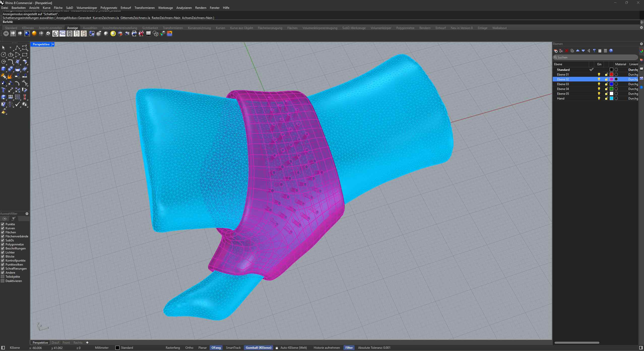Open the Circle tool in the sidebar
Viewport: 644px width, 351px height.
[x=3, y=54]
